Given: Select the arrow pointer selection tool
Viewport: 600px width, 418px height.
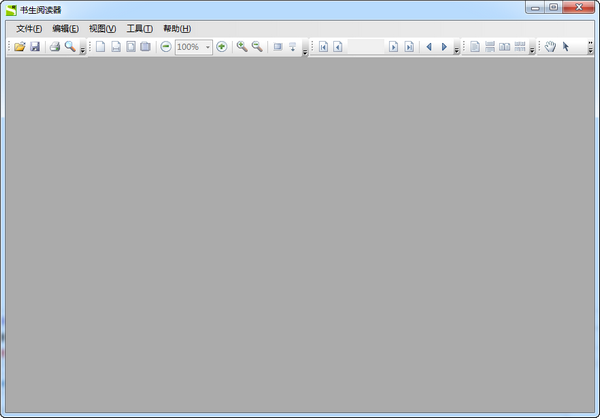Looking at the screenshot, I should click(565, 47).
